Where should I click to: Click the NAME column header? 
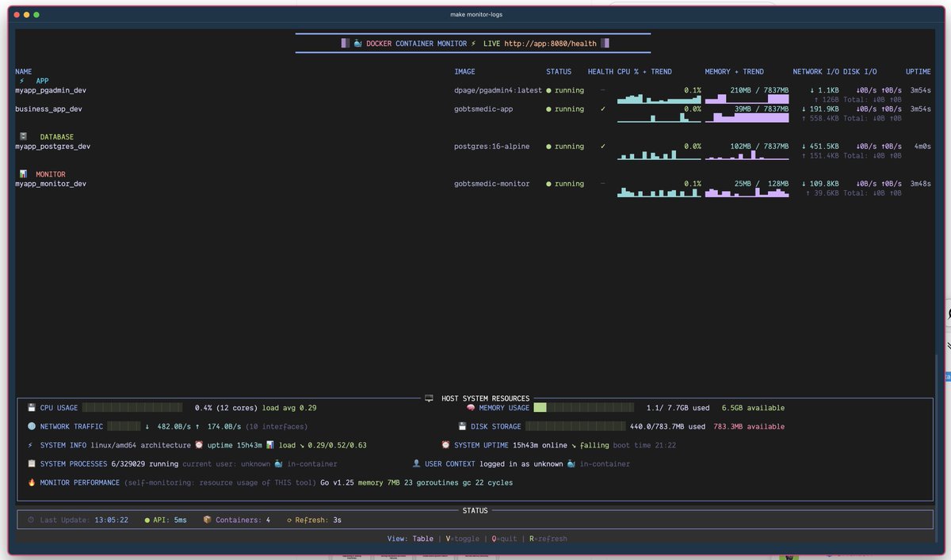tap(24, 71)
